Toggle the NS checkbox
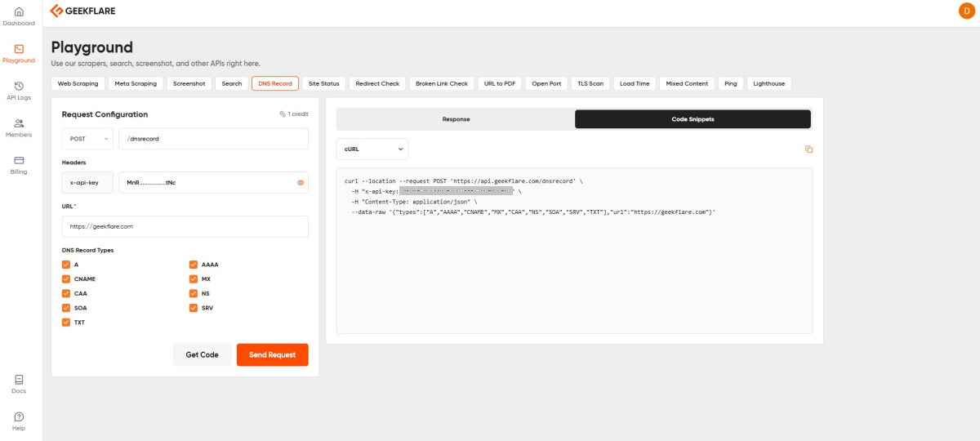 coord(194,293)
